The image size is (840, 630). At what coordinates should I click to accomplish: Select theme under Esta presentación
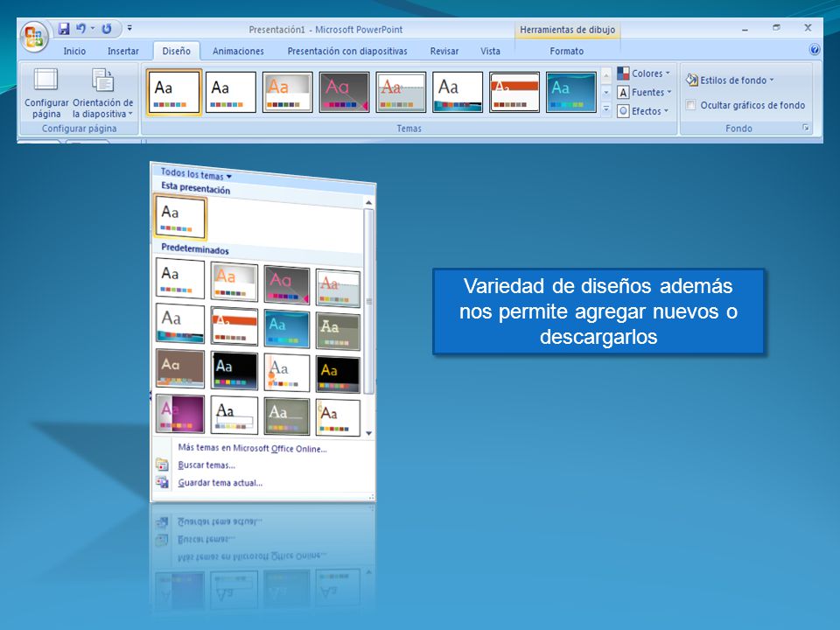tap(180, 217)
